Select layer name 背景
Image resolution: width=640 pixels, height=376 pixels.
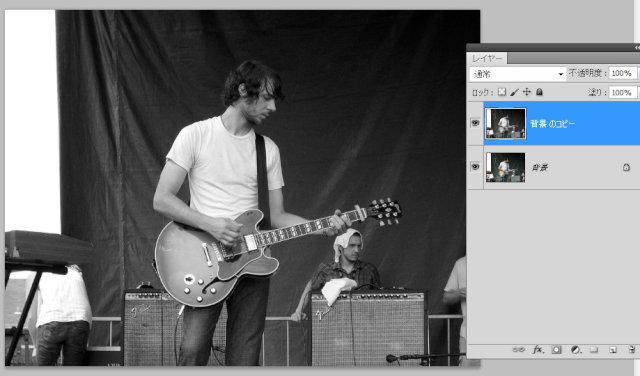pos(540,167)
